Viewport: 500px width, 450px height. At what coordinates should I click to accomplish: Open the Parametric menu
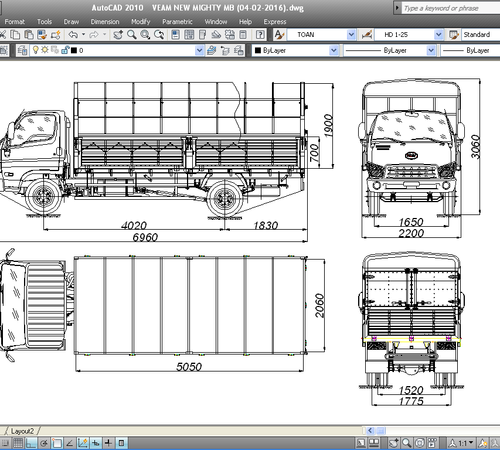177,22
